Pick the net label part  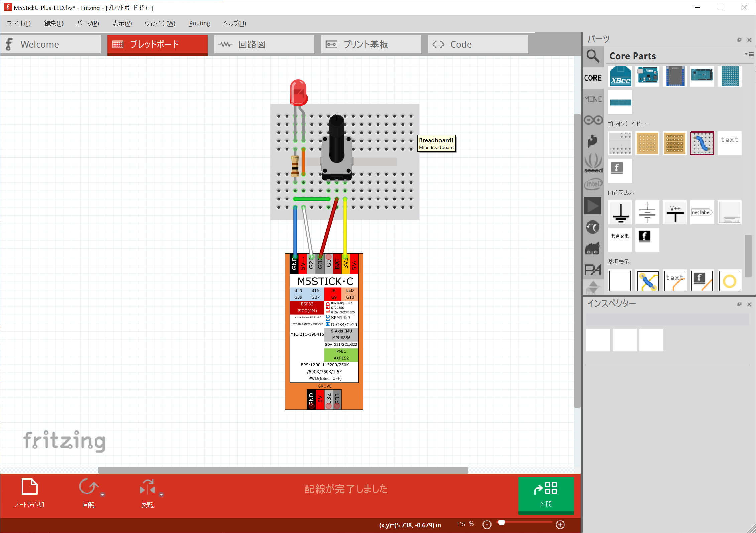coord(702,212)
